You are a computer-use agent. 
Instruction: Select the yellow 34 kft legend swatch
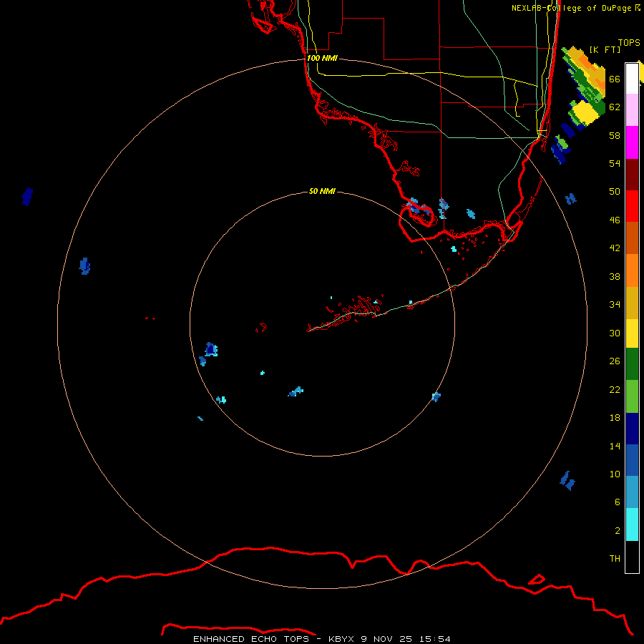632,333
